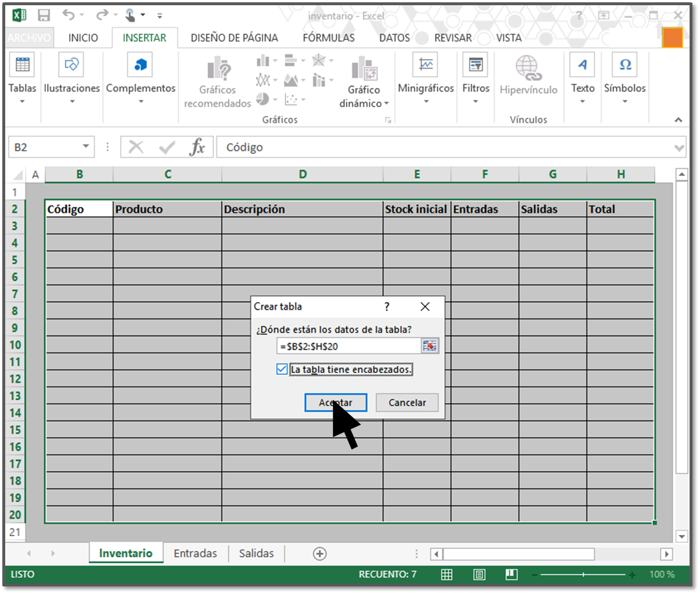Image resolution: width=700 pixels, height=594 pixels.
Task: Add a new sheet with plus icon
Action: (x=320, y=553)
